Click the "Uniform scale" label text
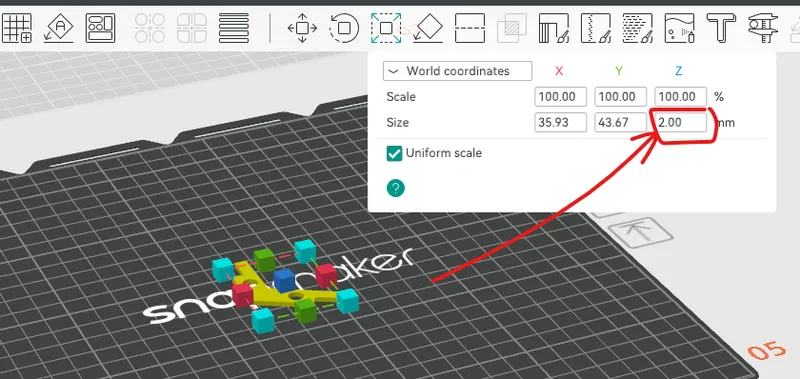The image size is (800, 379). point(444,153)
